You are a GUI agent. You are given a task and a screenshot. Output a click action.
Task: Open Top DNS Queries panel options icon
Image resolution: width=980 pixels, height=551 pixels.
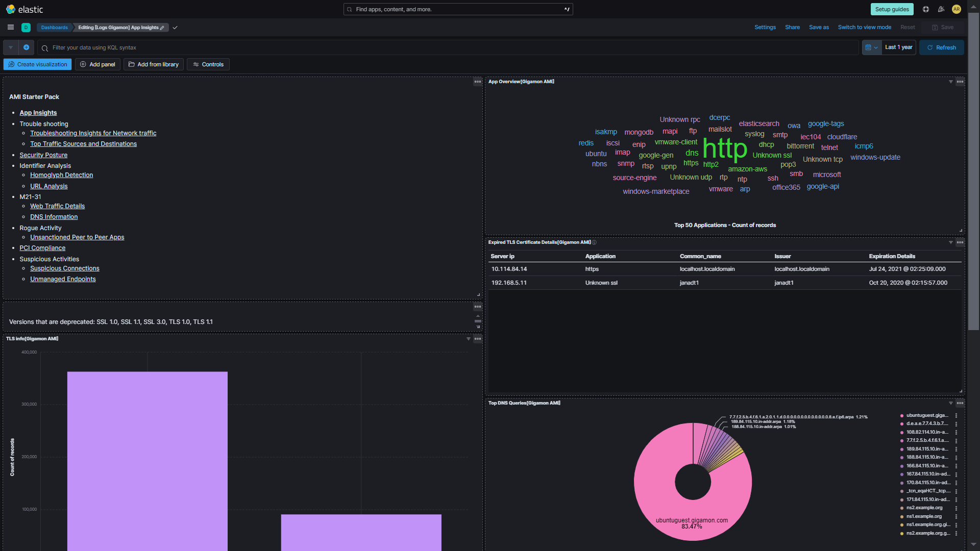tap(960, 403)
